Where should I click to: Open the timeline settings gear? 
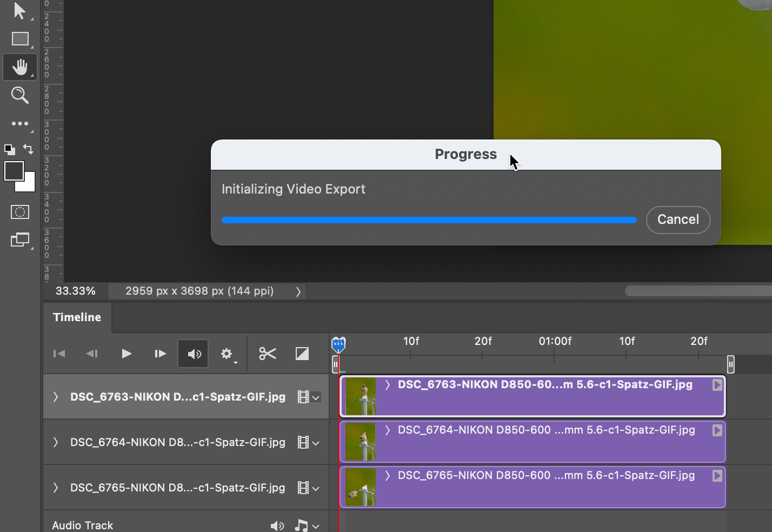(226, 354)
